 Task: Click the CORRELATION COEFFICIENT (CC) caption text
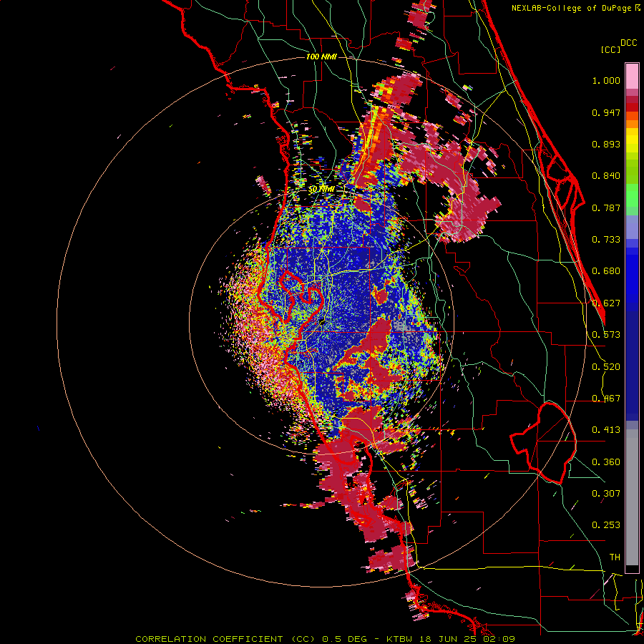(x=225, y=639)
